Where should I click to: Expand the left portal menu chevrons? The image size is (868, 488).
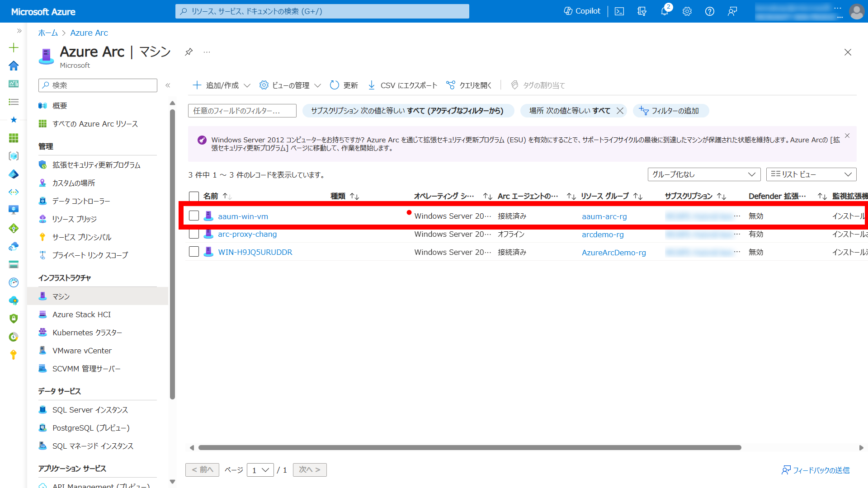(x=19, y=31)
